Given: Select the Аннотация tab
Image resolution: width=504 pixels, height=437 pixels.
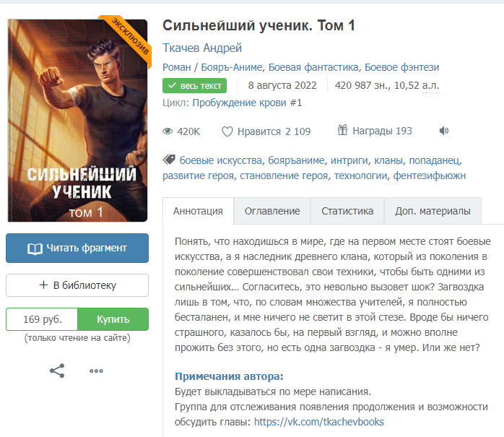Looking at the screenshot, I should (x=198, y=211).
